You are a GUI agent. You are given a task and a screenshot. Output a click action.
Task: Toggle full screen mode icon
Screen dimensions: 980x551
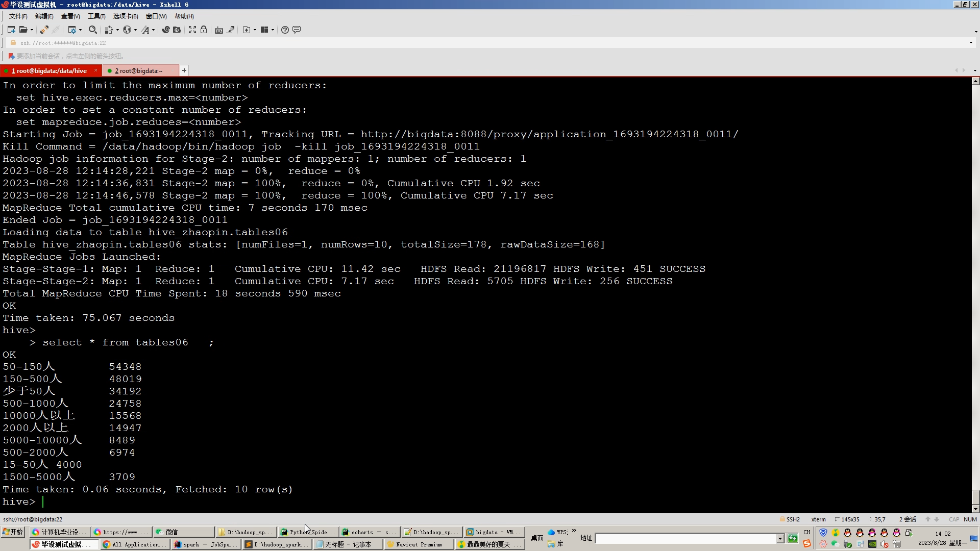(192, 30)
